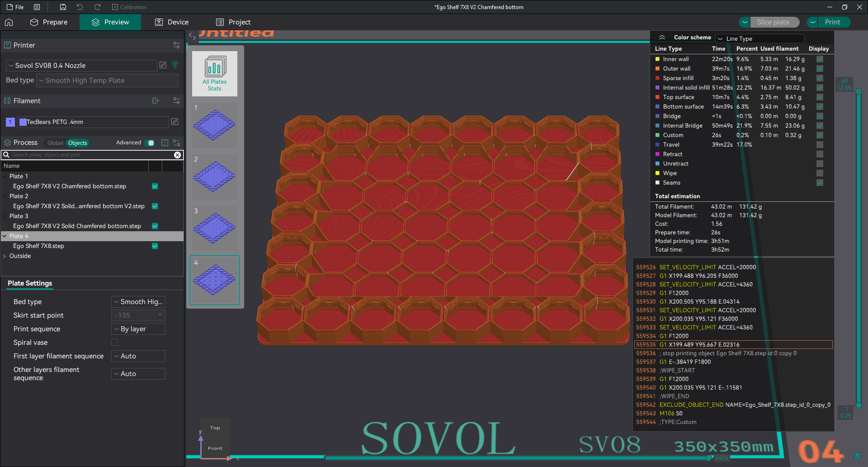Click the Home icon in top bar
The image size is (868, 467).
pos(9,22)
